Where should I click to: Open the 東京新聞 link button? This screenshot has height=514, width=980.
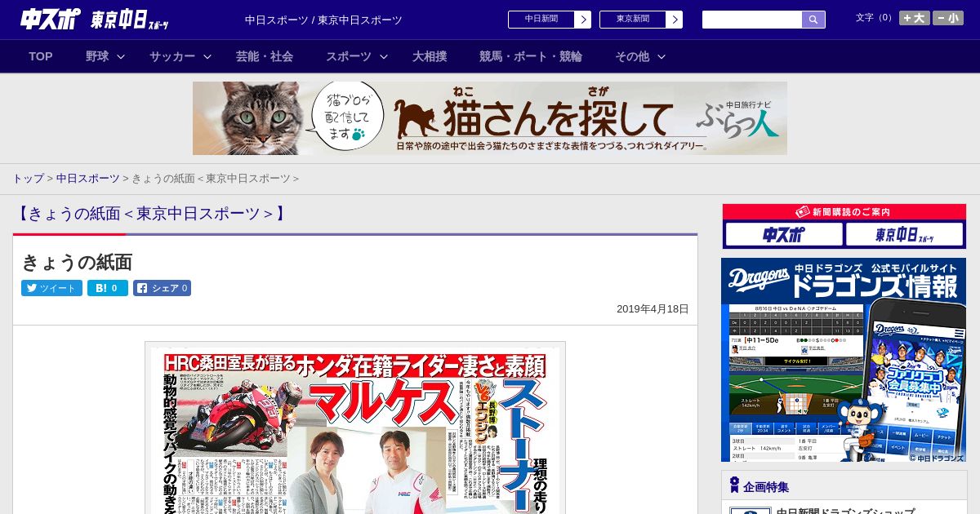pyautogui.click(x=633, y=20)
